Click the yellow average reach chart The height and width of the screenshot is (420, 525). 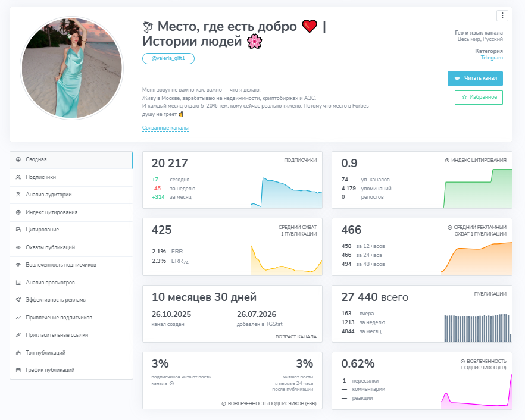[287, 261]
